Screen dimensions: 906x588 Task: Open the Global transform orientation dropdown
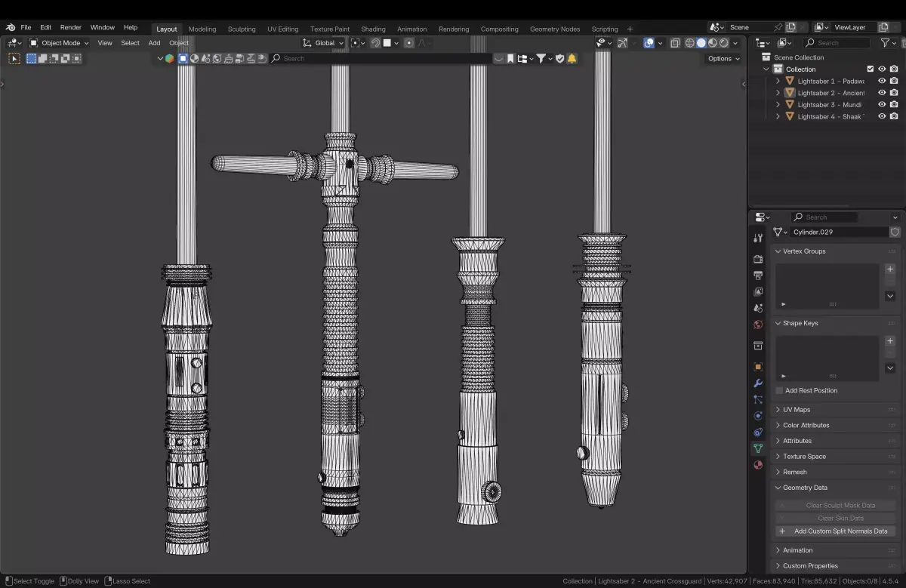tap(324, 43)
